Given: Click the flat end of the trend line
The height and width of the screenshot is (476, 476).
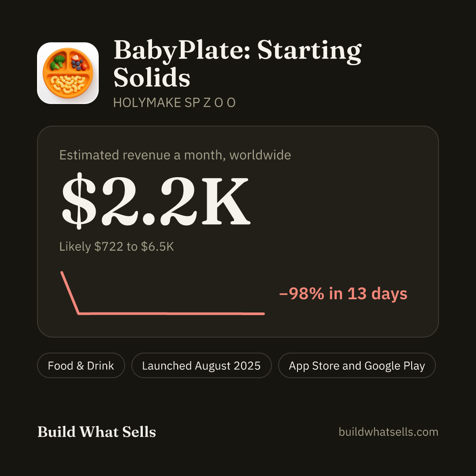Looking at the screenshot, I should (x=171, y=314).
